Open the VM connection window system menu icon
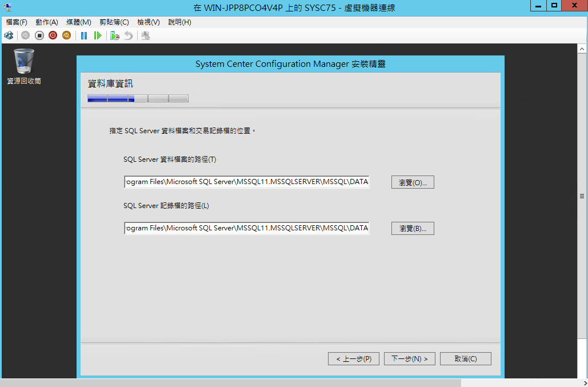The image size is (588, 387). pos(8,7)
